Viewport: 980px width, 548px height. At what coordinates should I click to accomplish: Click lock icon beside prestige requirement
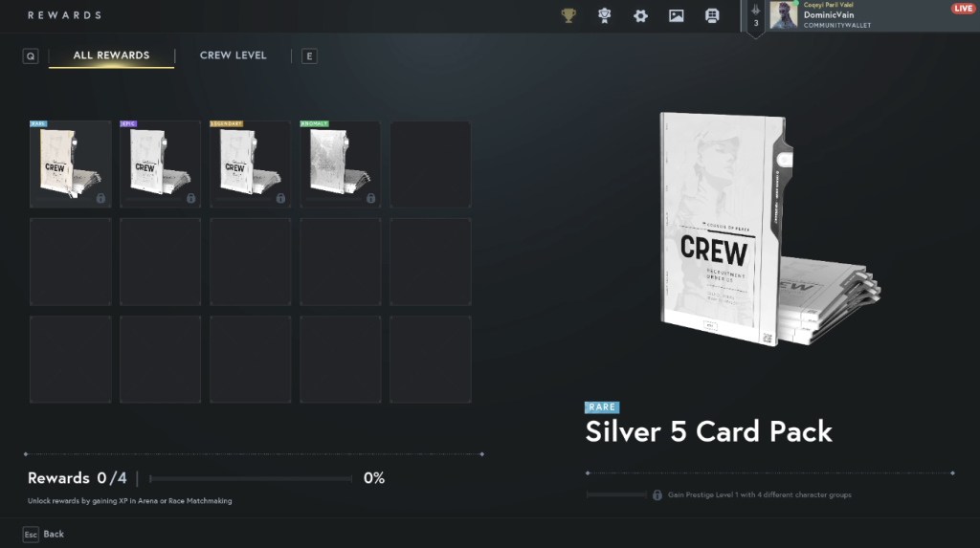(x=657, y=494)
